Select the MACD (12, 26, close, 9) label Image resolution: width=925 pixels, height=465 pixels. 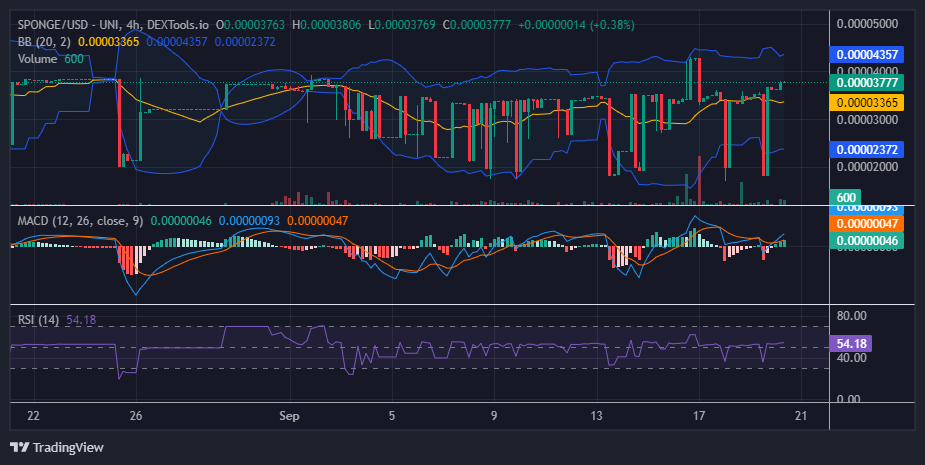80,221
